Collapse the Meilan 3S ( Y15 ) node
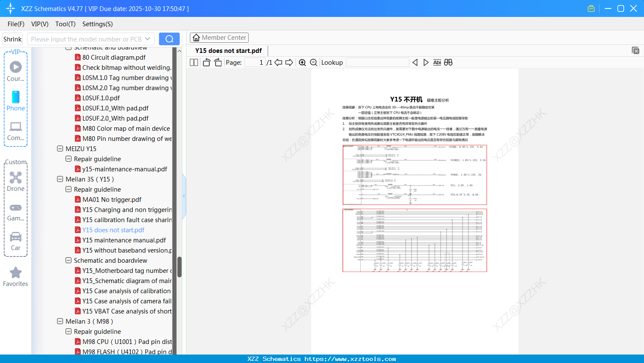 [60, 179]
